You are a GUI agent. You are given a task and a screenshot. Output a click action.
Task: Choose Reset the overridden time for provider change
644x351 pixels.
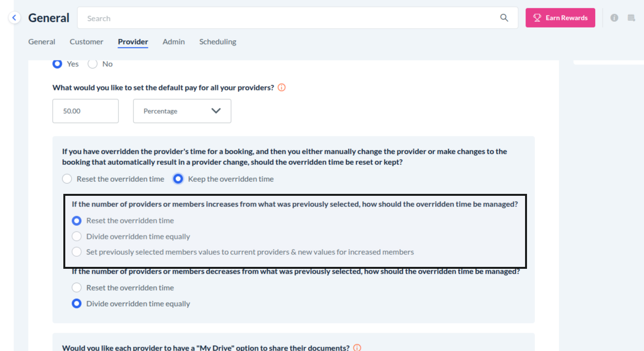[67, 179]
